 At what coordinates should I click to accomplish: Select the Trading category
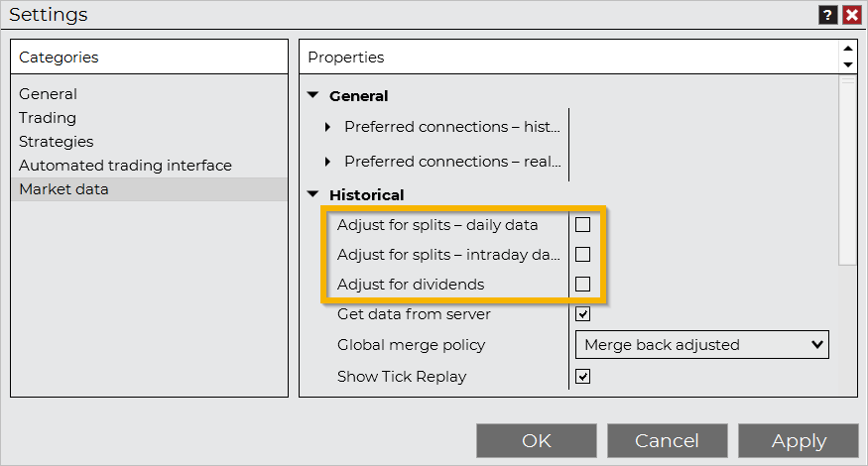pos(149,118)
